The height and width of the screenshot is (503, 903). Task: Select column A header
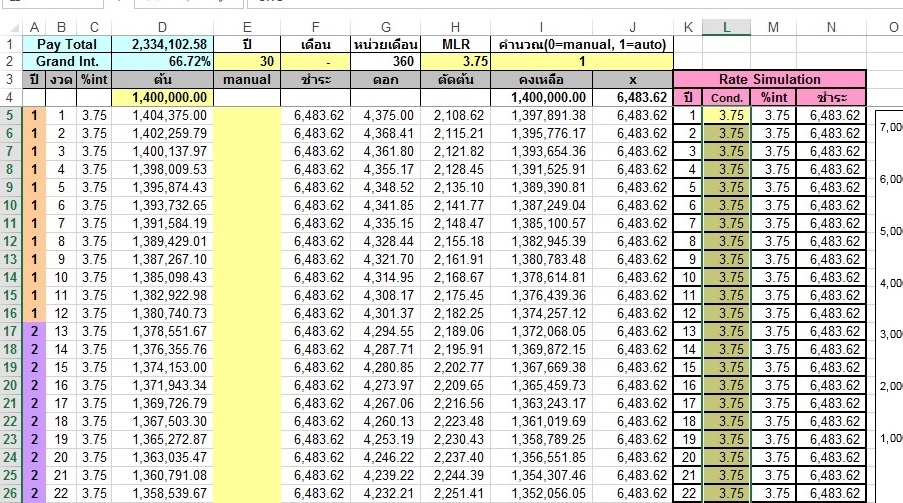pyautogui.click(x=34, y=27)
